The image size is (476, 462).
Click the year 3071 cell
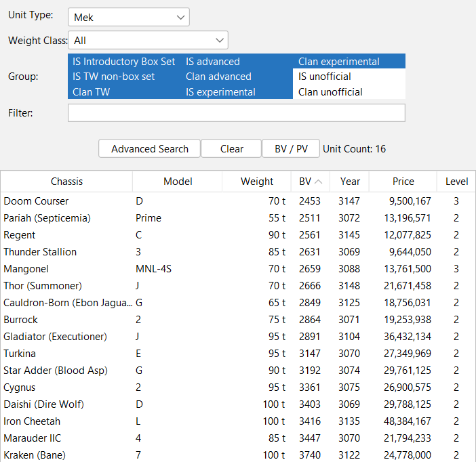[349, 320]
